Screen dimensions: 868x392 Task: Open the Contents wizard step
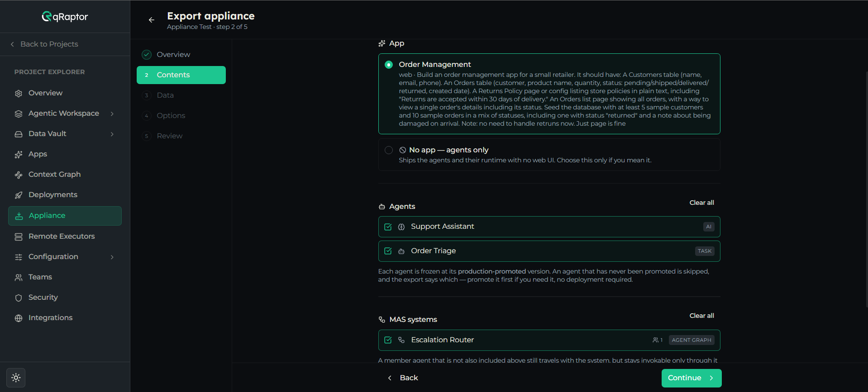[181, 75]
